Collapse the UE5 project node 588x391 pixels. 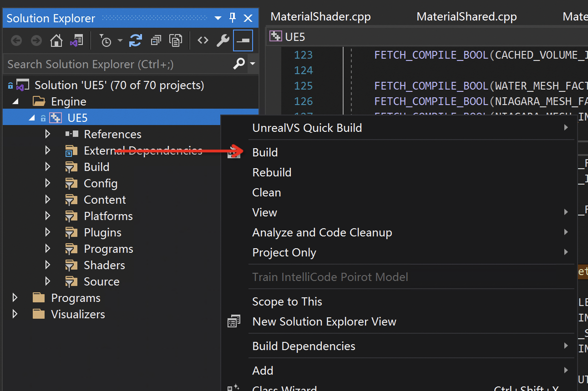31,118
